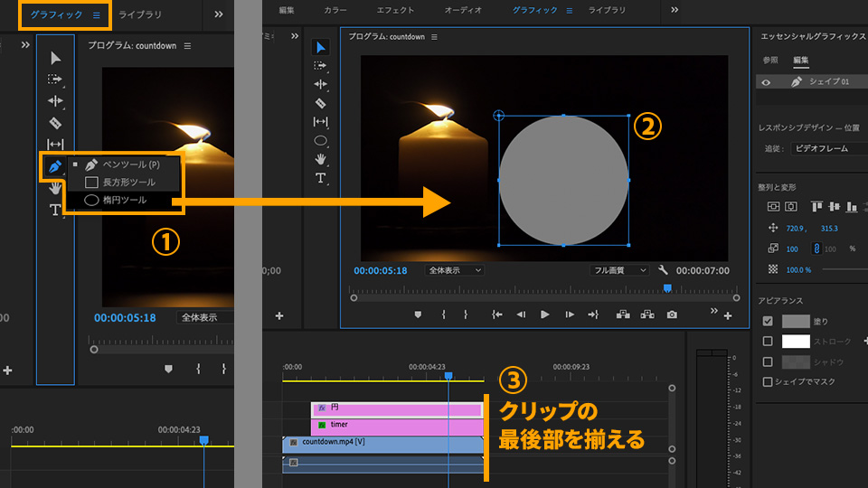Open グラフィック workspace menu in left screenshot
868x488 pixels.
[97, 15]
